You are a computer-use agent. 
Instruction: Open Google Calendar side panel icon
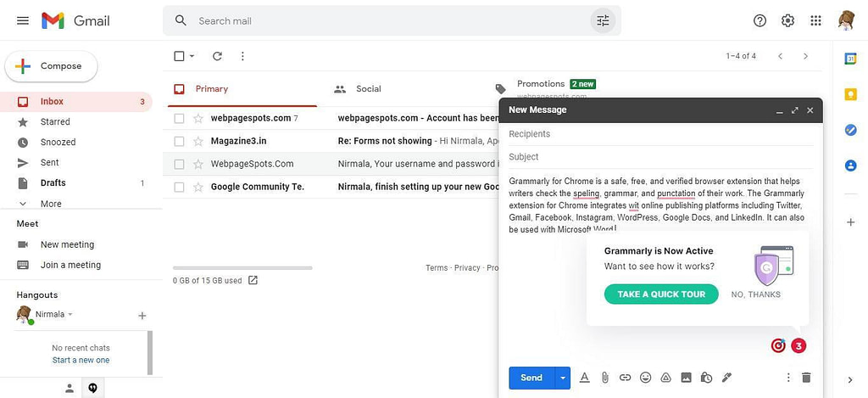point(850,59)
